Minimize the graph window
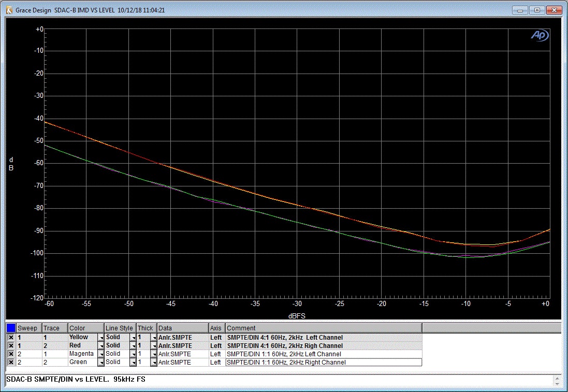This screenshot has width=568, height=392. [520, 10]
